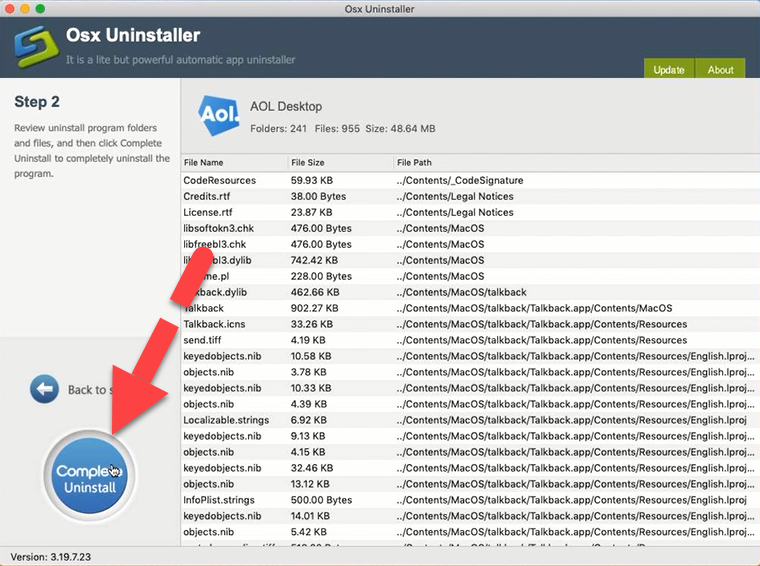
Task: Click the 33.26 KB size cell
Action: click(x=312, y=324)
